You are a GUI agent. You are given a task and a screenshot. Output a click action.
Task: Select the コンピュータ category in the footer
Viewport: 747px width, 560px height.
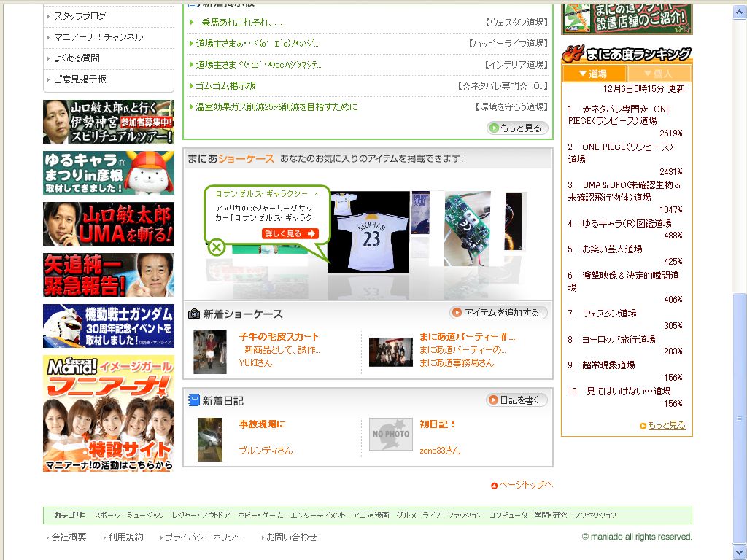[x=509, y=514]
